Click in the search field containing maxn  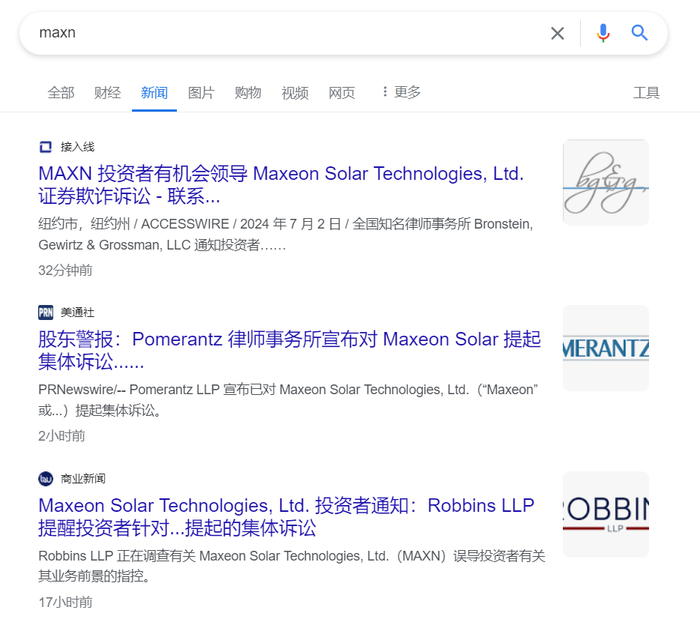coord(286,33)
